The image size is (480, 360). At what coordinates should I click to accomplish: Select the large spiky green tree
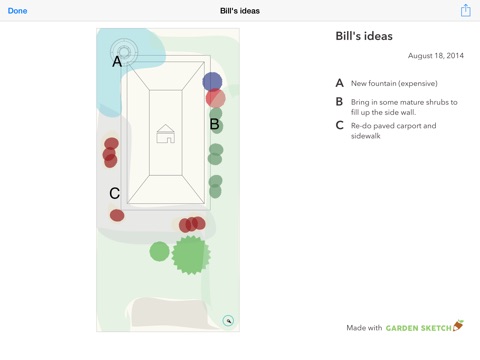[191, 255]
